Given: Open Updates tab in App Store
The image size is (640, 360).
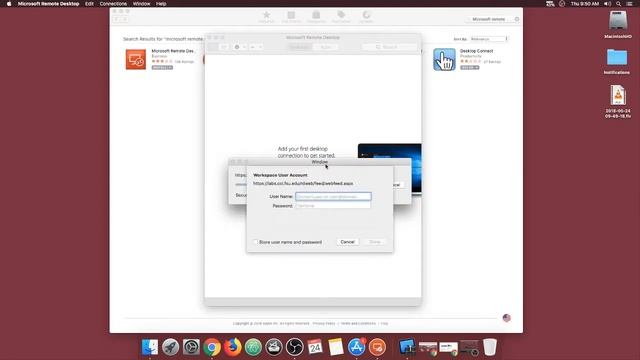Looking at the screenshot, I should [366, 17].
